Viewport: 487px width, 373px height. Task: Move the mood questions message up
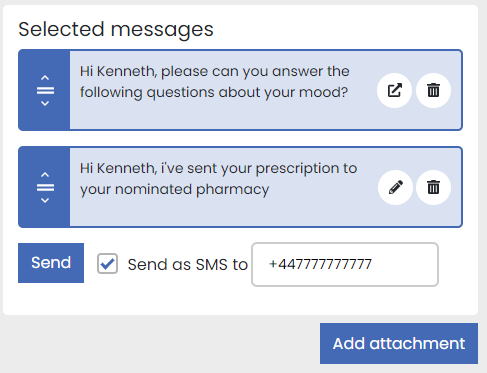[45, 78]
